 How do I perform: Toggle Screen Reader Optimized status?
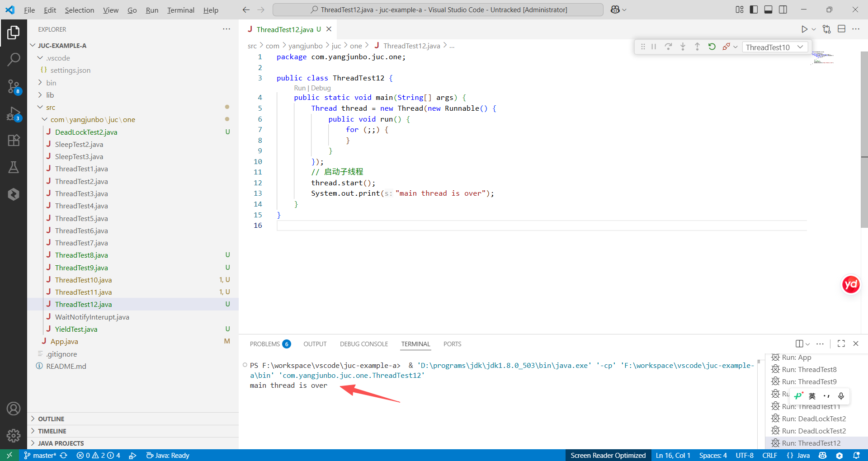608,455
